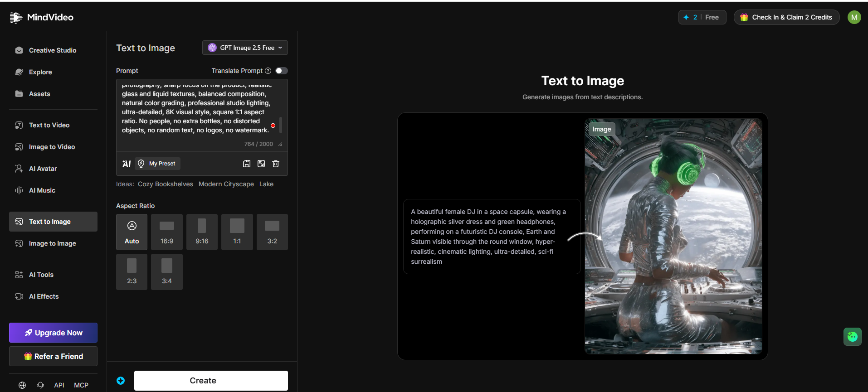Open the API link
This screenshot has height=392, width=868.
point(59,385)
